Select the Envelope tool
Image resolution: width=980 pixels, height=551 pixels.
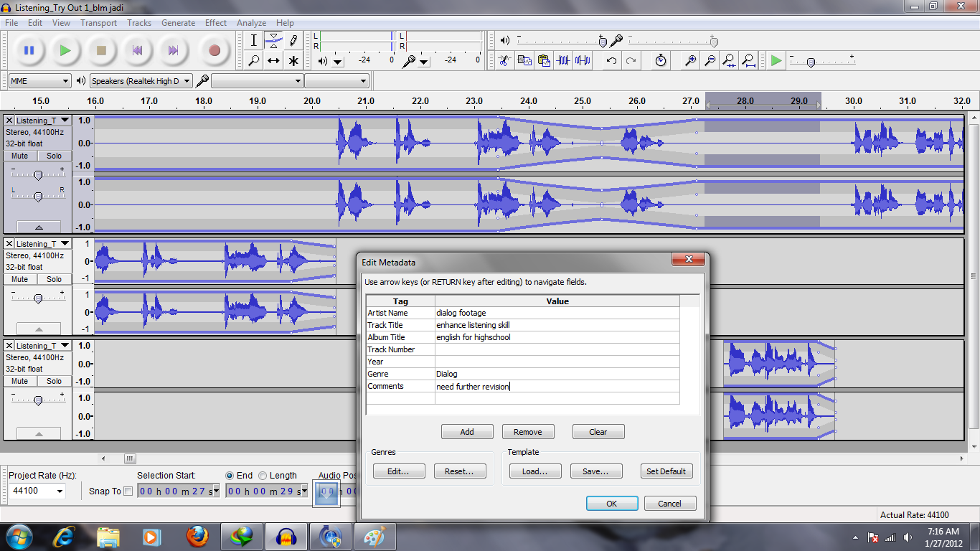click(273, 40)
